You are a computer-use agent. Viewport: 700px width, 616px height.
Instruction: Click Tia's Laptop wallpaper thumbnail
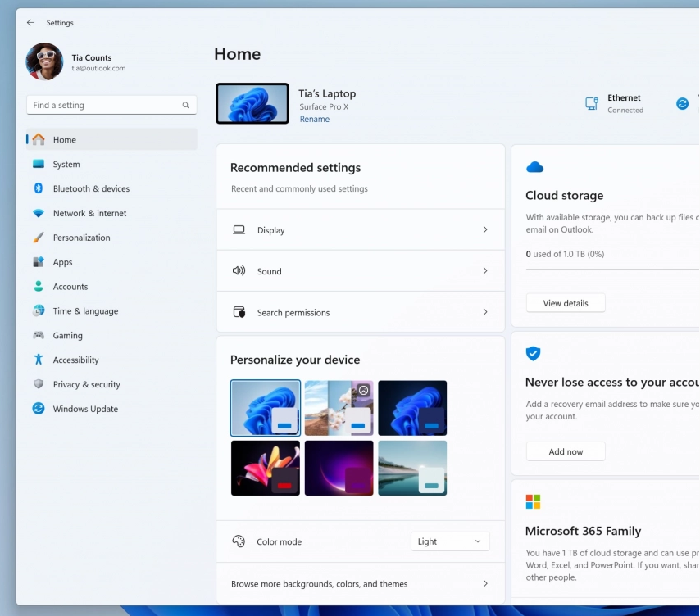pos(252,103)
